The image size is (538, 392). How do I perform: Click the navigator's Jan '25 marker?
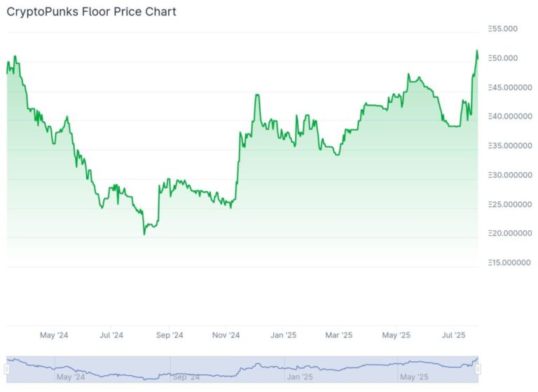[x=300, y=377]
